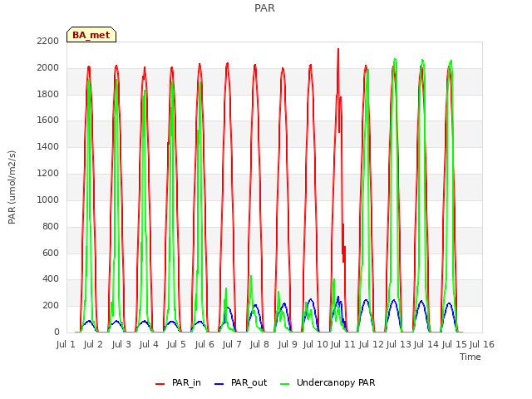Viewport: 532px width, 399px height.
Task: Click the 1000 y-axis tick label
Action: coord(48,199)
